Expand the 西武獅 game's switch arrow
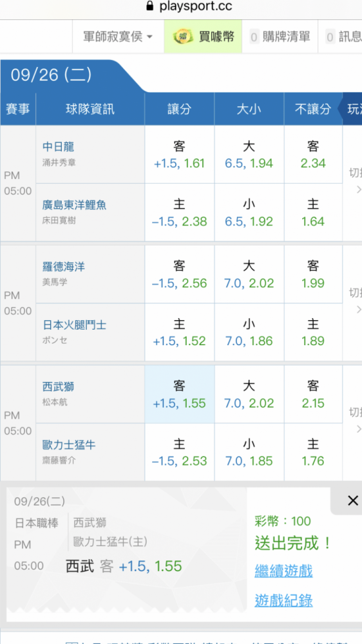Screen dimensions: 362x644 [x=359, y=429]
